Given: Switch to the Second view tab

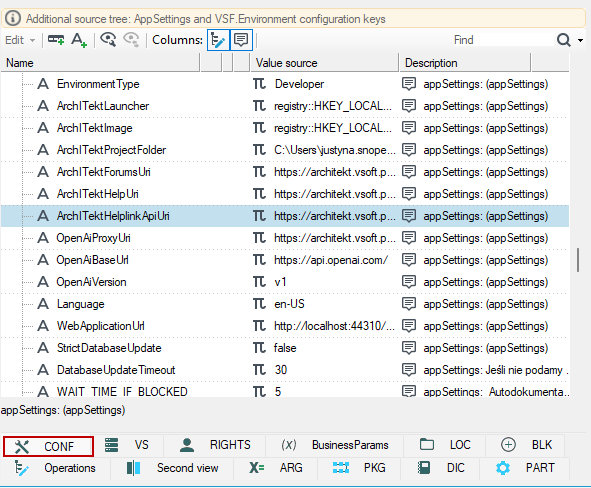Looking at the screenshot, I should (172, 468).
